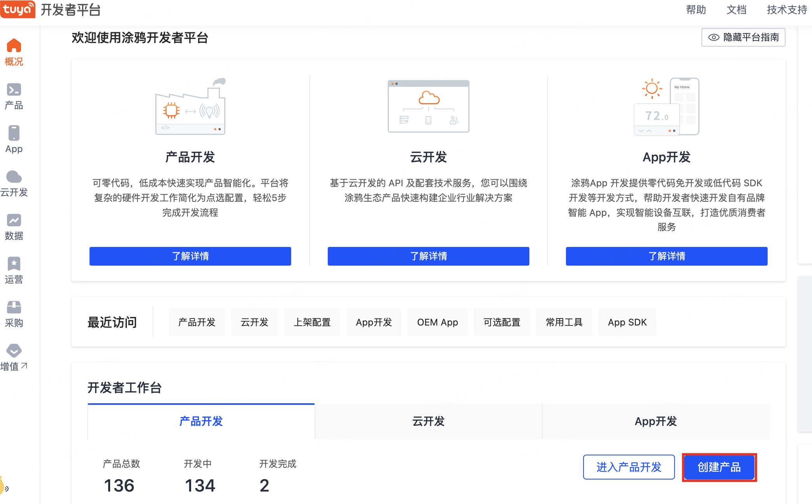
Task: Click the App开发 card title
Action: pos(667,157)
